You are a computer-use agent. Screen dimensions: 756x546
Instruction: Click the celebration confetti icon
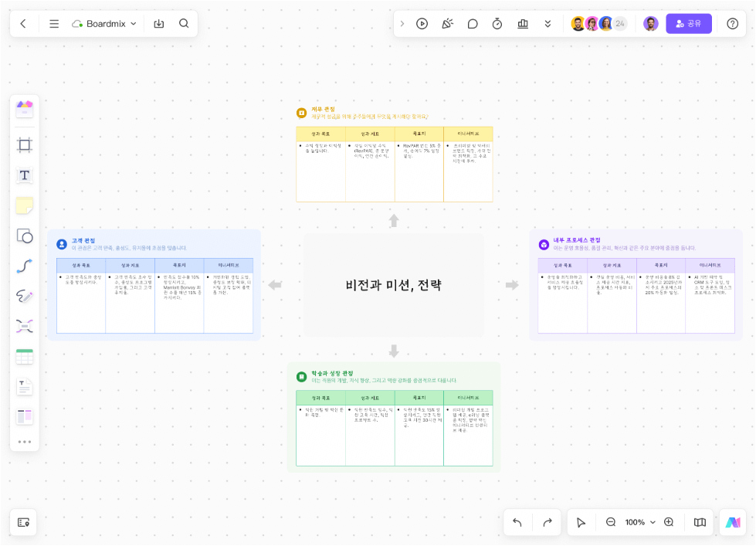pos(447,24)
